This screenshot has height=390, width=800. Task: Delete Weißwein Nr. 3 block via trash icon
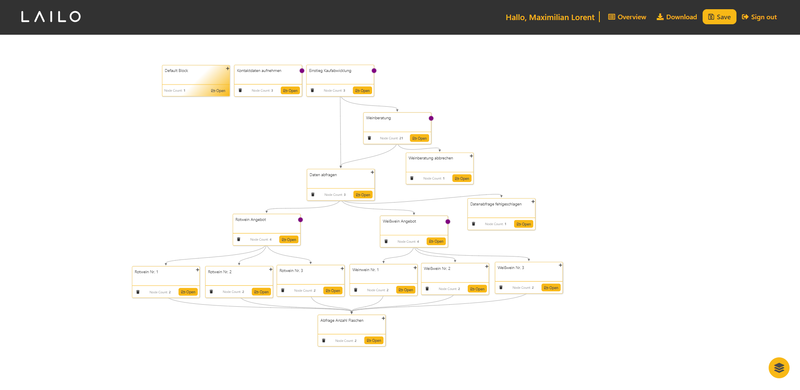[x=501, y=287]
